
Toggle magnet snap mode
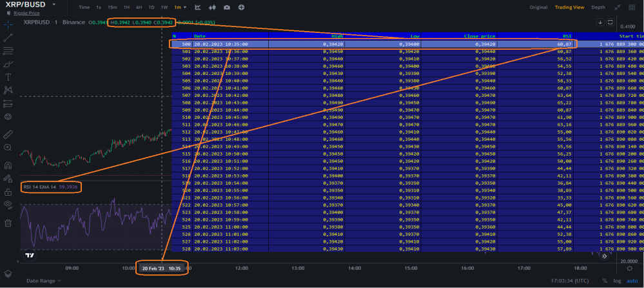[x=8, y=165]
